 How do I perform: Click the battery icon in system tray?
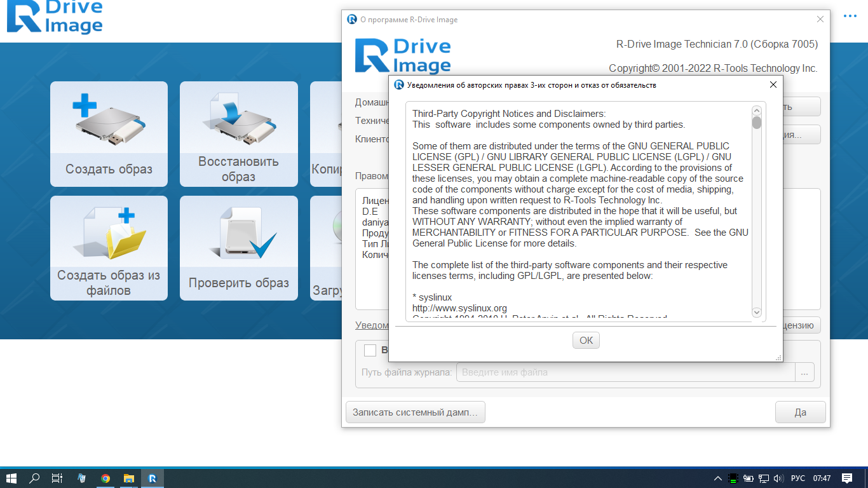tap(749, 478)
